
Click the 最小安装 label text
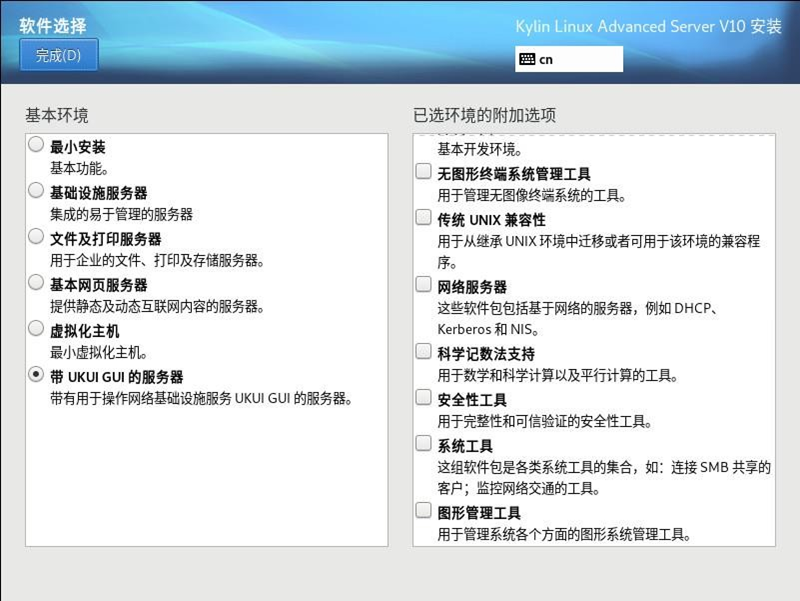(78, 147)
